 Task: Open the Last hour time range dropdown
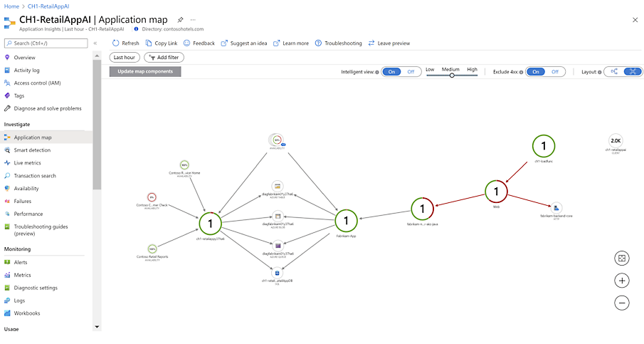click(x=125, y=57)
